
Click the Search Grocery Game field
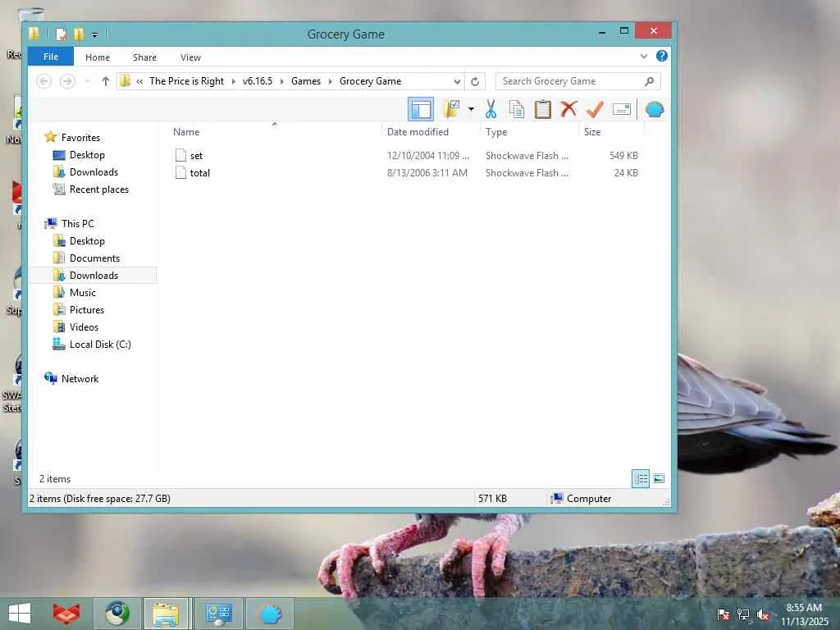pos(578,81)
